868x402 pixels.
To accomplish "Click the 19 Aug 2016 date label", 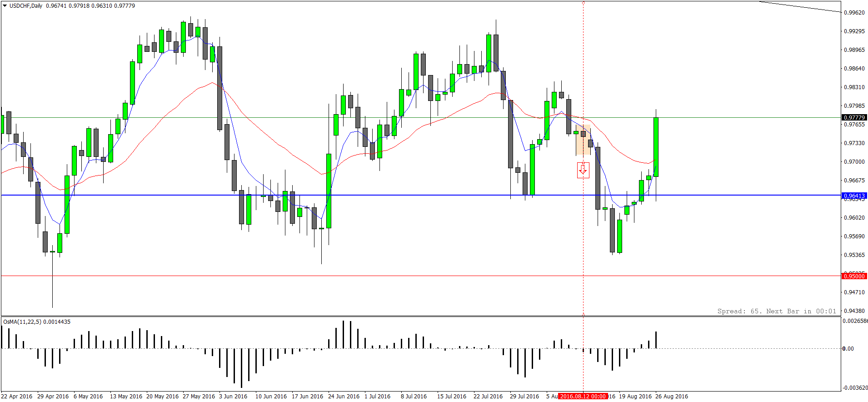I will 635,396.
